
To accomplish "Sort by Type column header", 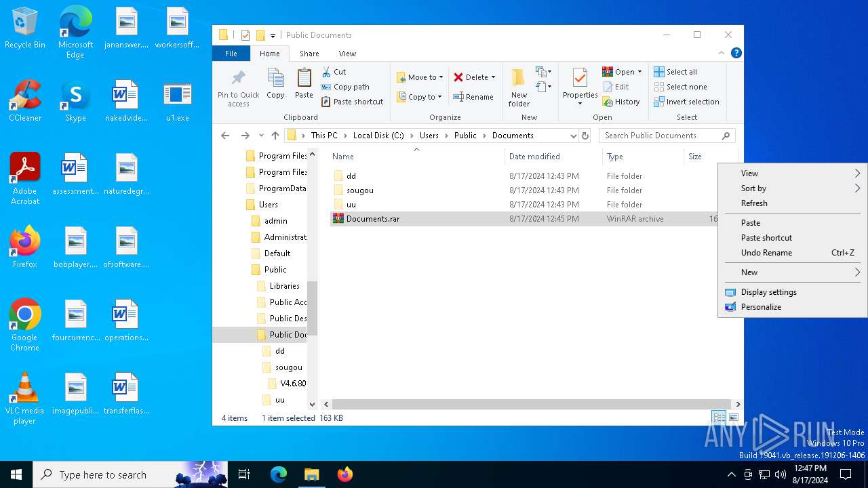I will click(643, 157).
